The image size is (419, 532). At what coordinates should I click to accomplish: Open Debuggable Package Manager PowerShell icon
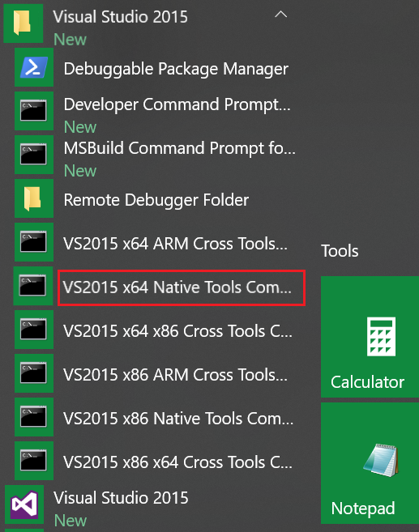34,67
